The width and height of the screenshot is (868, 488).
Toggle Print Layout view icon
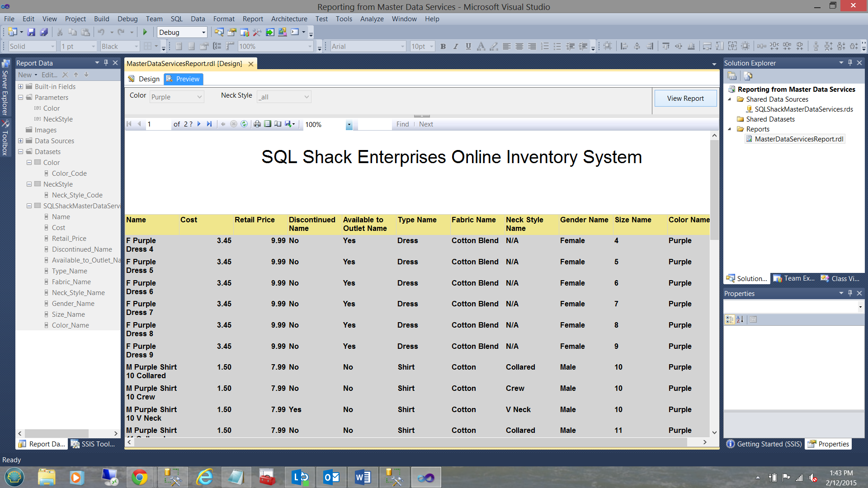[x=268, y=124]
